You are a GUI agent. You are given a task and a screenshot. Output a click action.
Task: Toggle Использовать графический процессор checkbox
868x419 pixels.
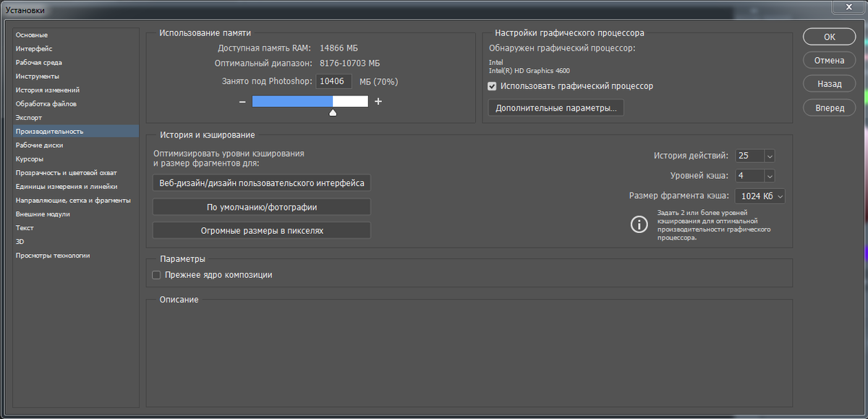(493, 86)
